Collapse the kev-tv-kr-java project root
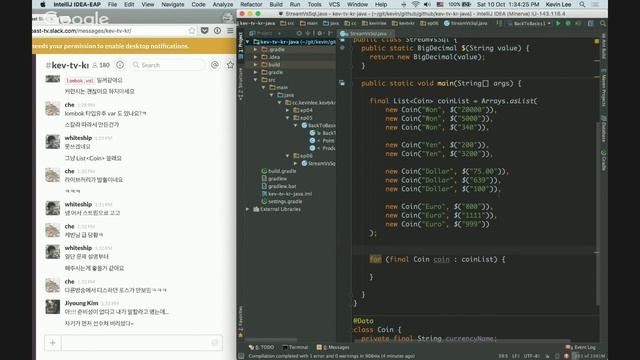The image size is (640, 360). 248,42
